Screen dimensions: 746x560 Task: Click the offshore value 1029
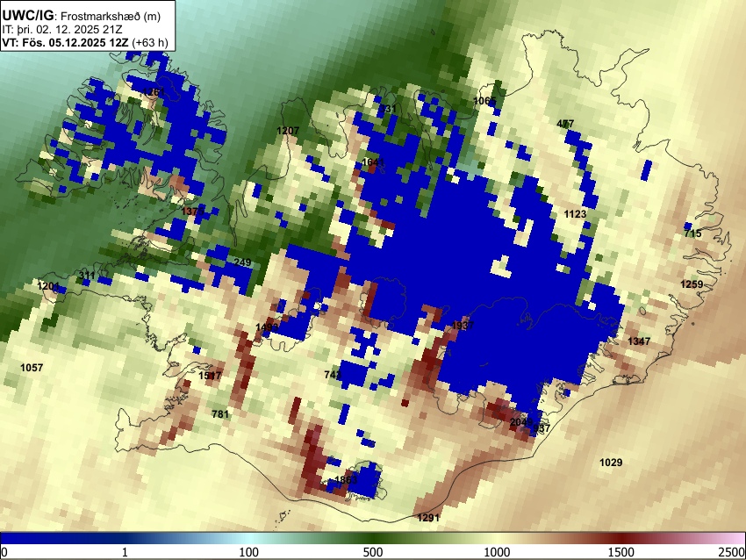[611, 463]
